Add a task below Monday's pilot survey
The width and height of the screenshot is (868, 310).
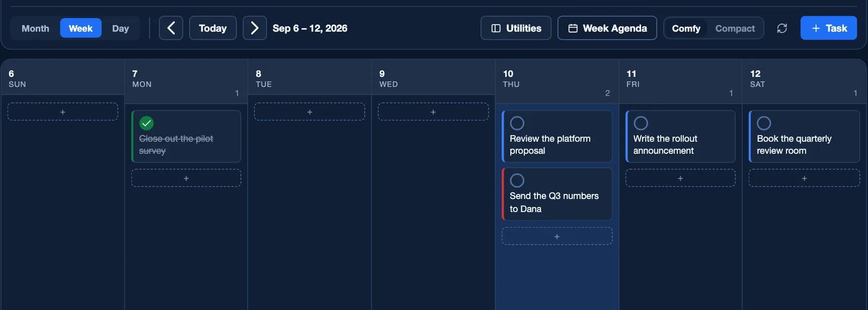[x=186, y=178]
